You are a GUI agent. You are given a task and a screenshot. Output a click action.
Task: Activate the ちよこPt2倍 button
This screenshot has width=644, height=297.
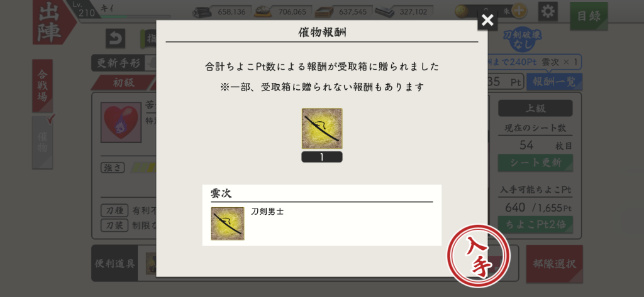point(536,224)
